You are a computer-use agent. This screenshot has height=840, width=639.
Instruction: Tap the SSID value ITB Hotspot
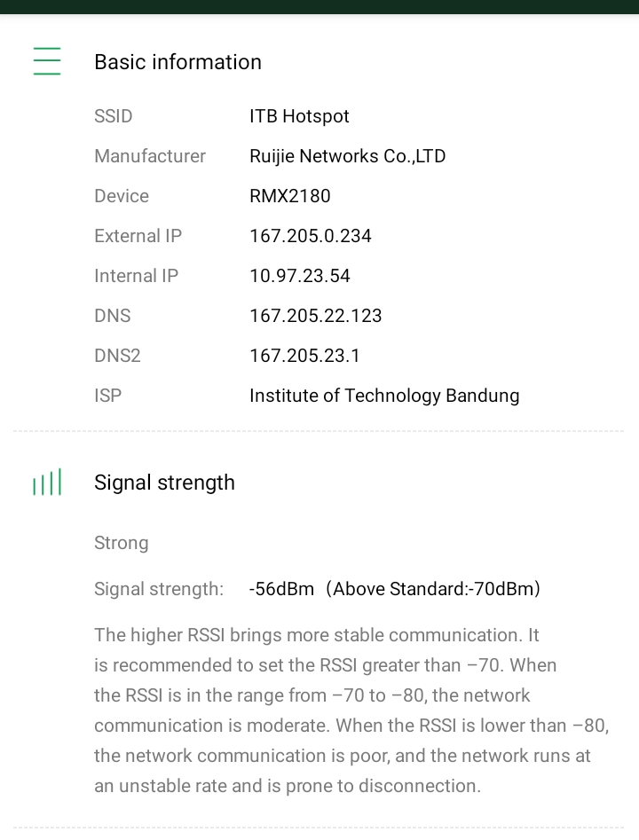299,116
